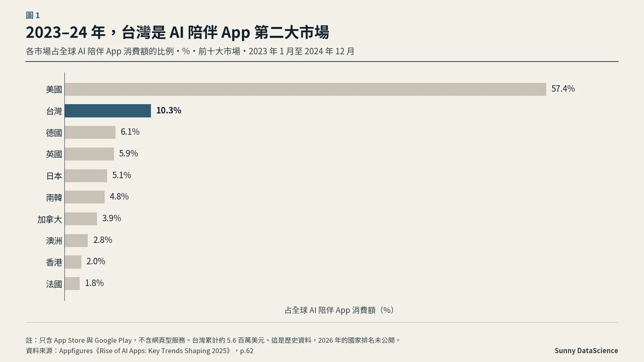Click the 5.1% value label
644x362 pixels.
[122, 175]
